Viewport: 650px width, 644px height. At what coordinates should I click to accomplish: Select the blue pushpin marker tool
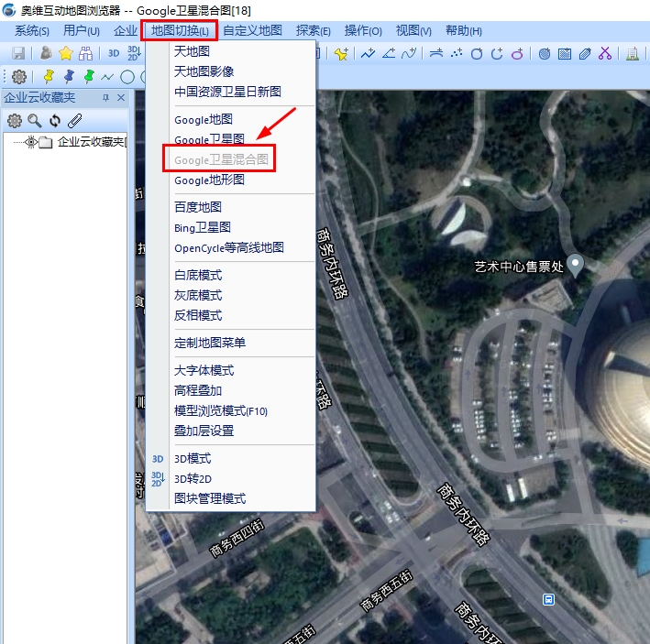coord(69,77)
